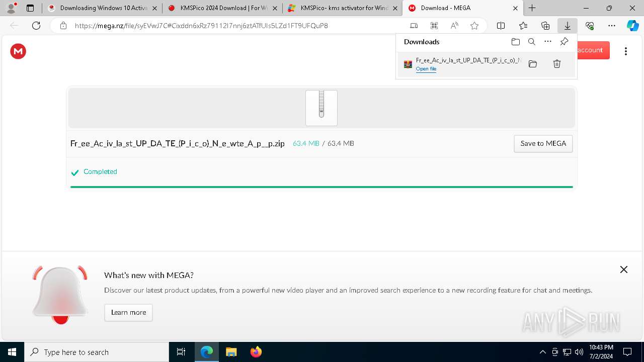Screen dimensions: 644x362
Task: Click the What's new with MEGA heading
Action: [149, 275]
